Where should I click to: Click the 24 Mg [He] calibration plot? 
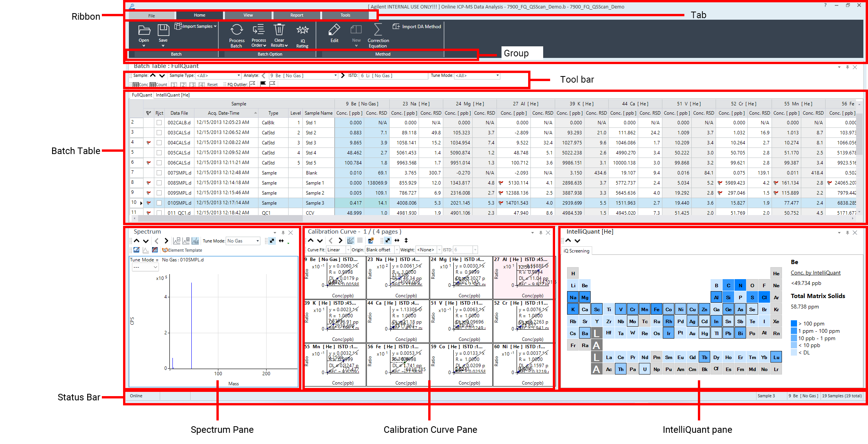click(461, 278)
